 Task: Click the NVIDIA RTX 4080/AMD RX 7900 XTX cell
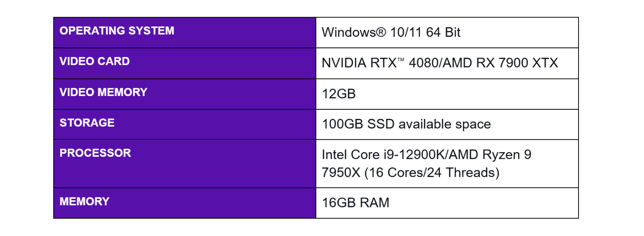[447, 63]
